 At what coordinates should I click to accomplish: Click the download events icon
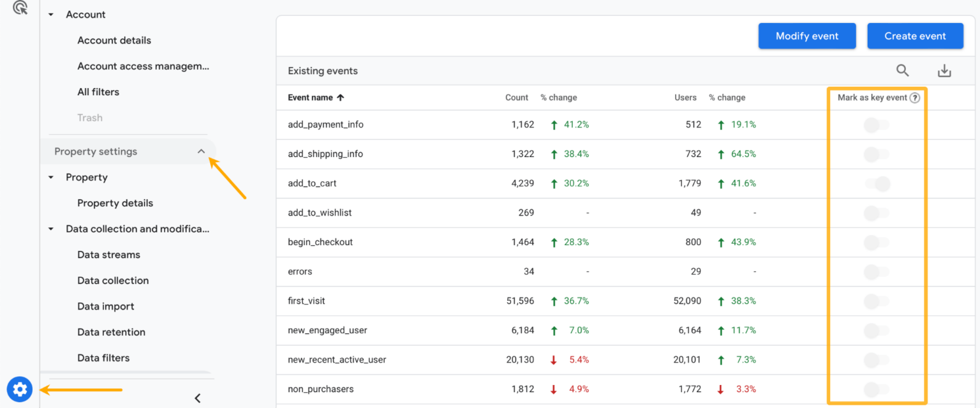[x=944, y=70]
